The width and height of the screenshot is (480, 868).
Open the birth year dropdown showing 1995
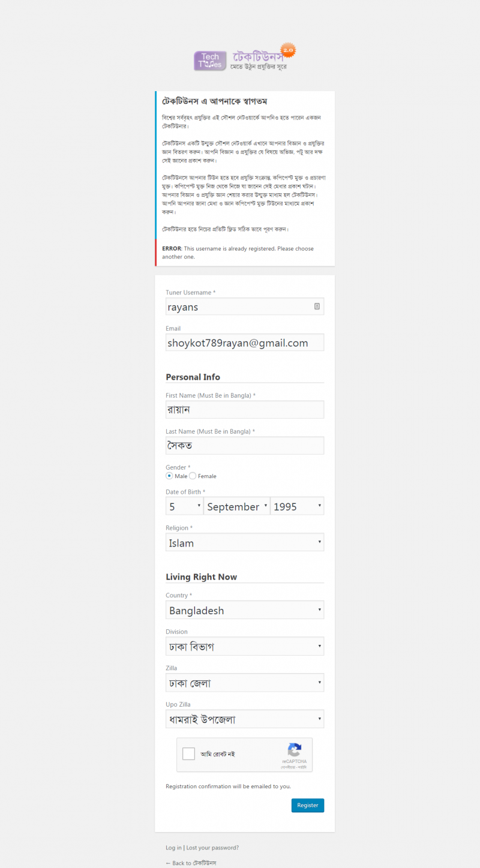point(297,506)
